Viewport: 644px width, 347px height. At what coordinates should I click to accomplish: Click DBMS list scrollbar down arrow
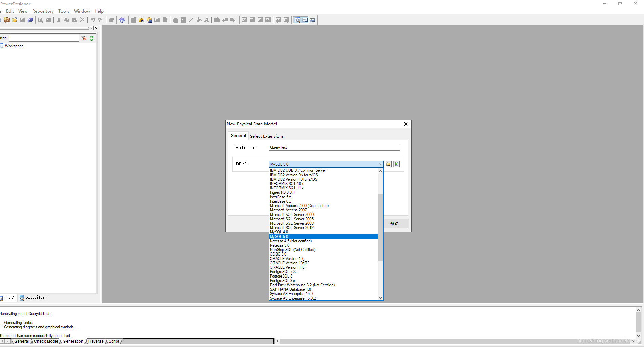click(380, 298)
